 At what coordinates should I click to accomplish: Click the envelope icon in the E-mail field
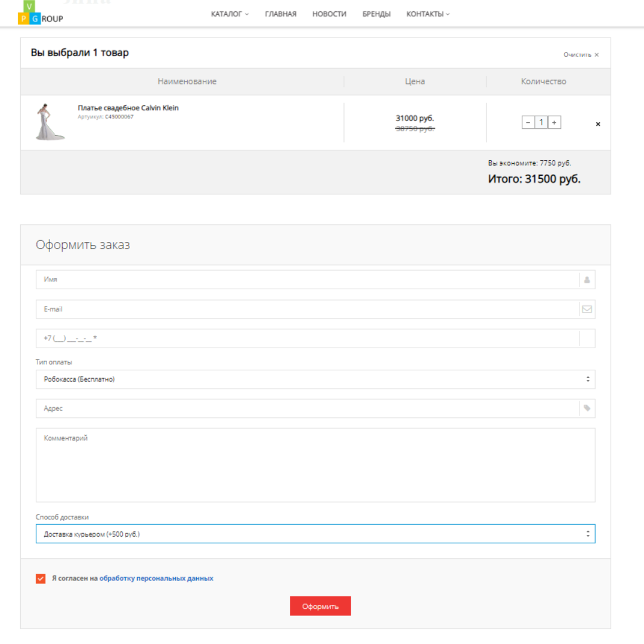coord(586,309)
